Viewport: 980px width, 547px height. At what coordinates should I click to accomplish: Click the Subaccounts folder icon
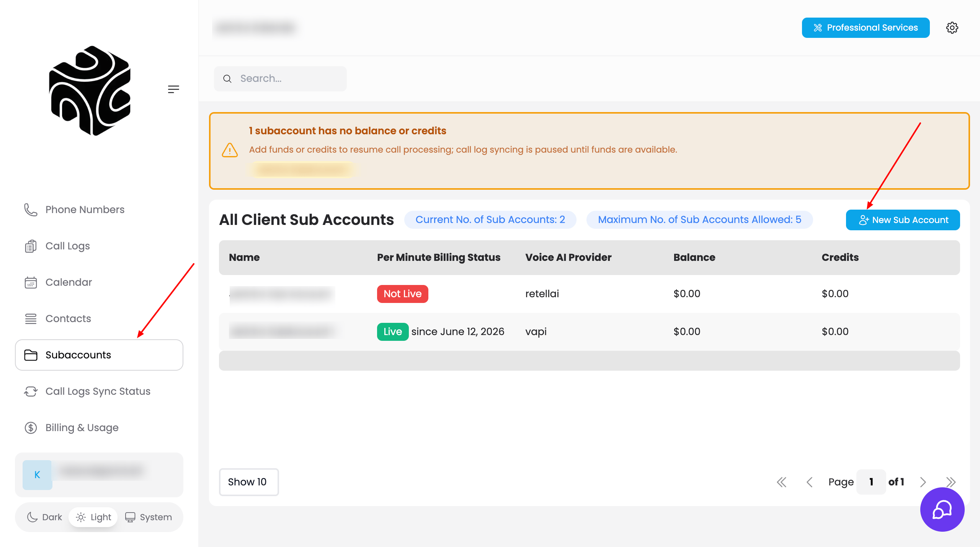pyautogui.click(x=31, y=355)
